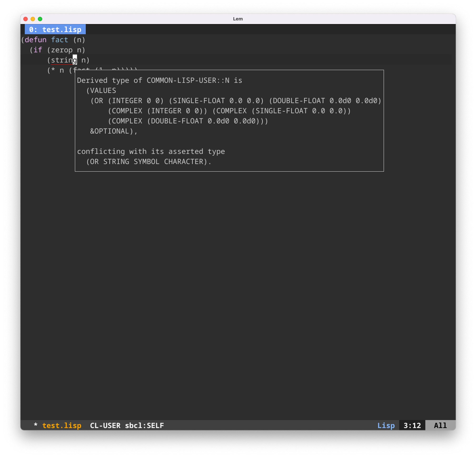476x457 pixels.
Task: Click the fact function name in defun
Action: pos(59,40)
